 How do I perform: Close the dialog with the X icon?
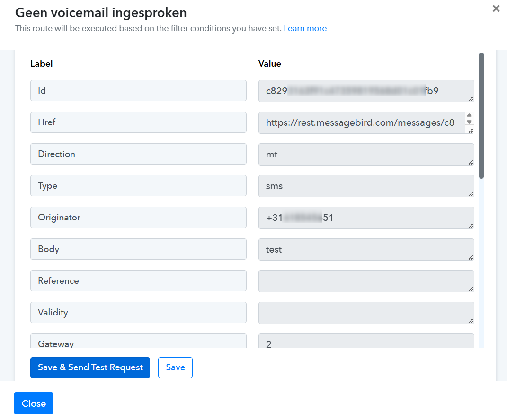[496, 9]
